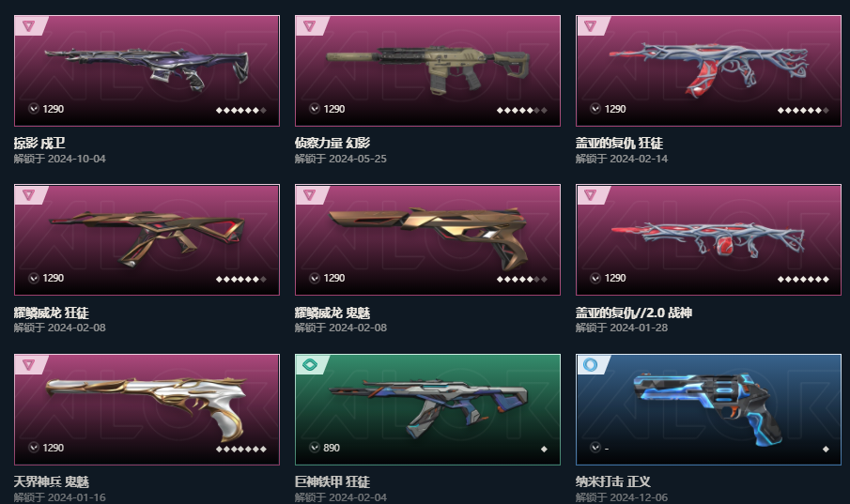Click the blue circle tier icon on 纳米打击 正义
Screen dimensions: 850x504
(591, 365)
